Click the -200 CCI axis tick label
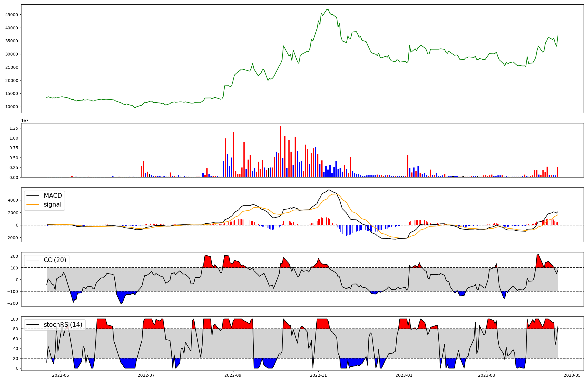This screenshot has width=588, height=382. point(12,303)
